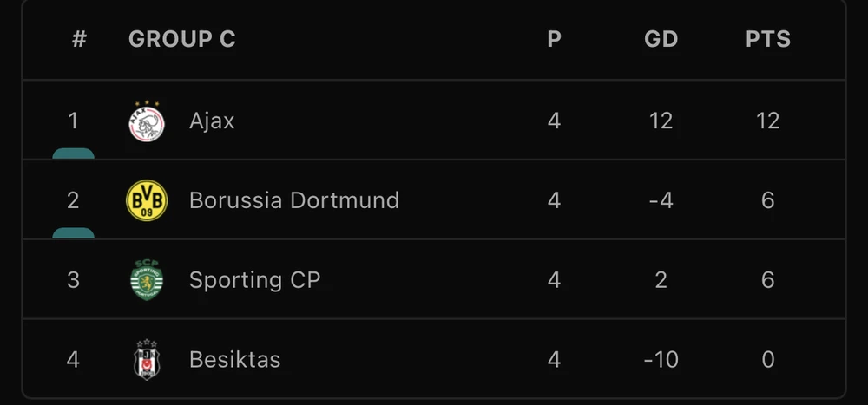This screenshot has height=405, width=868.
Task: Click rank number 3 for Sporting CP
Action: (x=73, y=280)
